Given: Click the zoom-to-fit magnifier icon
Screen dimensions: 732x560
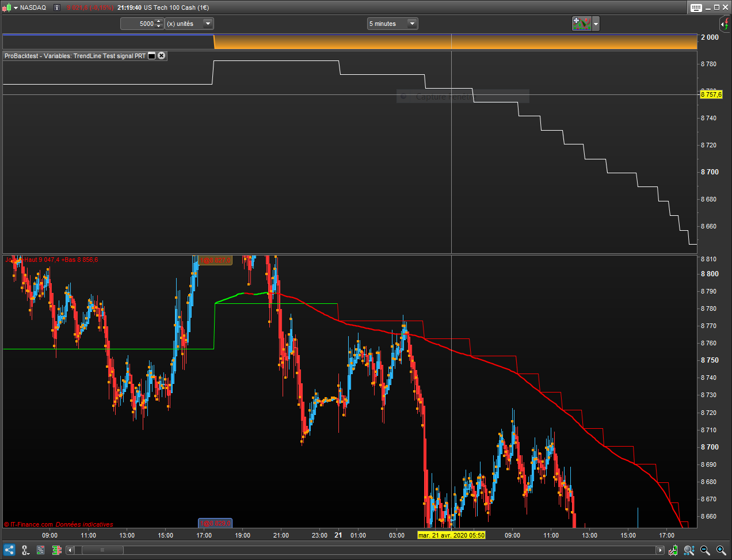Looking at the screenshot, I should pos(689,550).
